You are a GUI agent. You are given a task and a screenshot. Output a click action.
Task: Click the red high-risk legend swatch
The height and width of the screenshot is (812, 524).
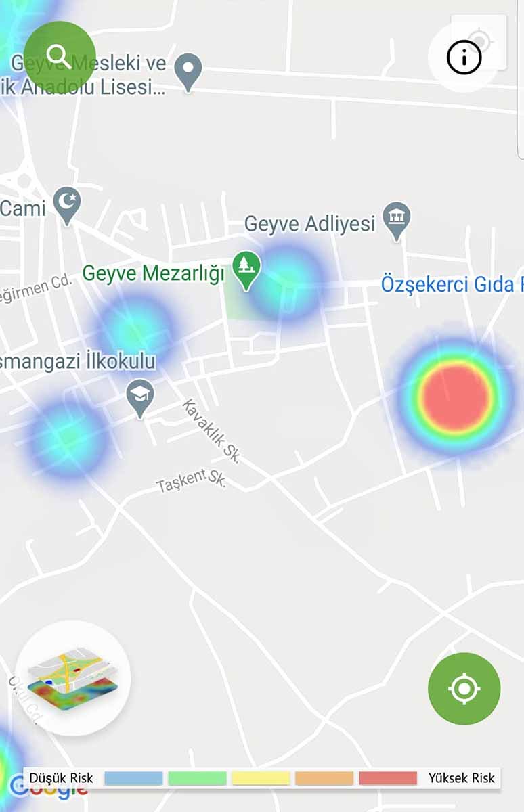point(388,778)
